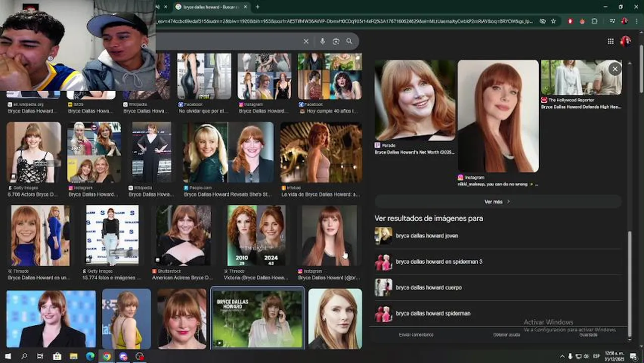This screenshot has width=644, height=363.
Task: Search 'bryce dallas howard joven' suggestion
Action: tap(497, 235)
